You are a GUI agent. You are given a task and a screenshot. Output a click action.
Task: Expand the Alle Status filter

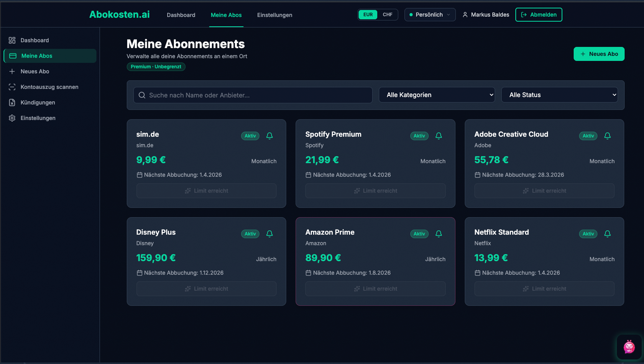[559, 95]
